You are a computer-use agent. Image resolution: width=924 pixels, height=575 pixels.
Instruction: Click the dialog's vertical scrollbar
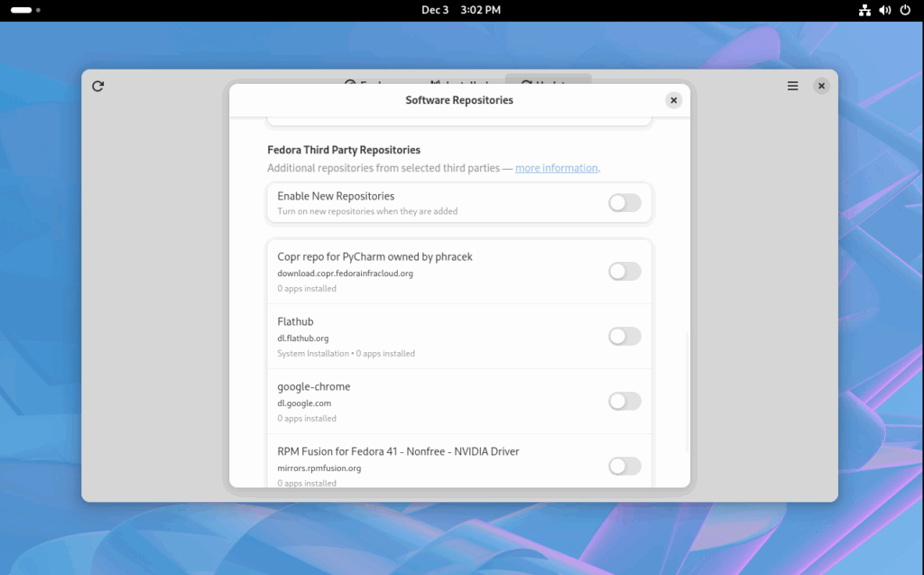[x=687, y=392]
